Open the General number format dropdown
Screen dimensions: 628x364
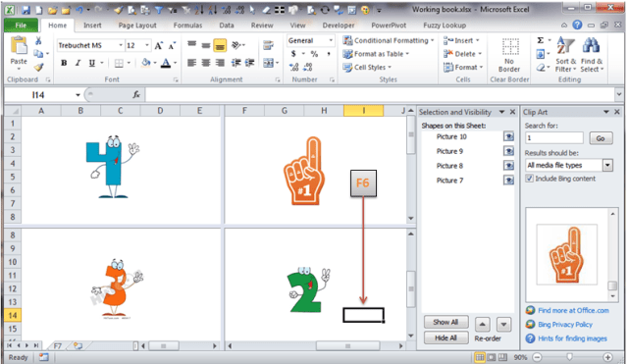pos(331,40)
